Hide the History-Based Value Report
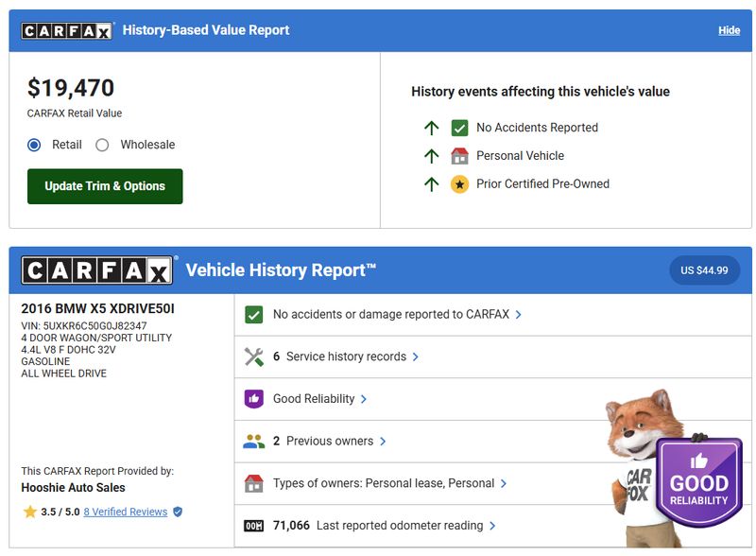This screenshot has width=756, height=556. (x=729, y=30)
